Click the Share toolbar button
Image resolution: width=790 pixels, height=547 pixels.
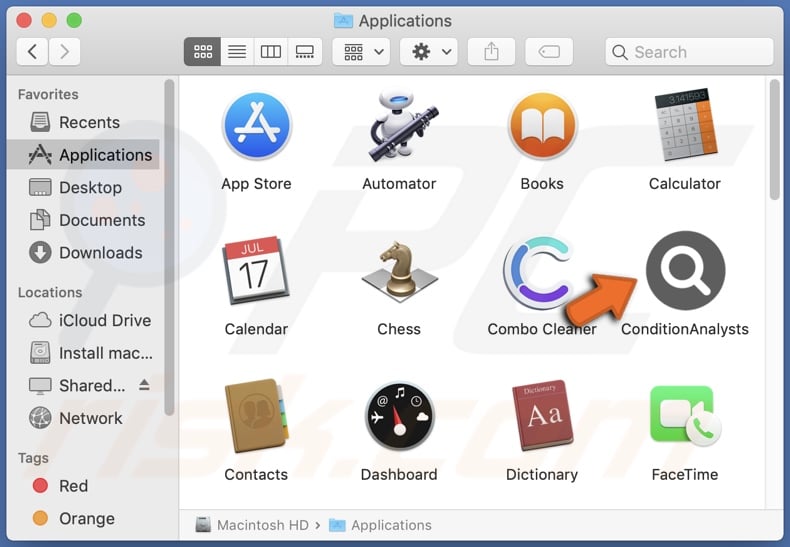pos(491,51)
